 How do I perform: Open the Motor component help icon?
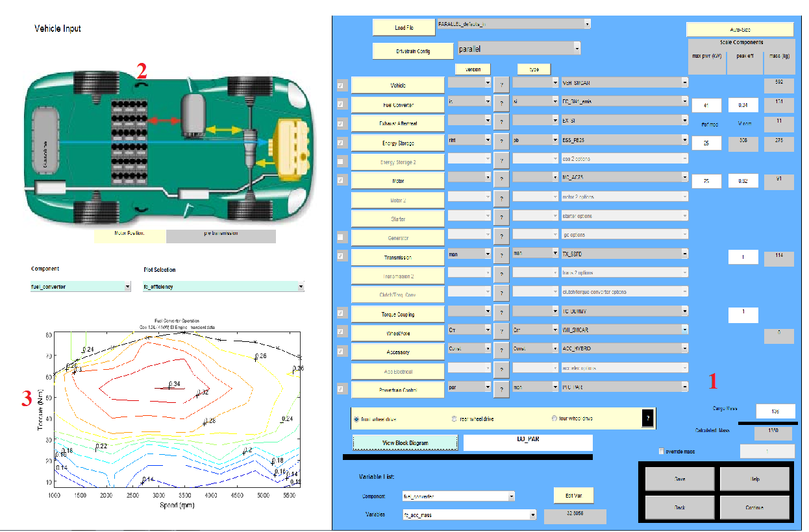(501, 178)
